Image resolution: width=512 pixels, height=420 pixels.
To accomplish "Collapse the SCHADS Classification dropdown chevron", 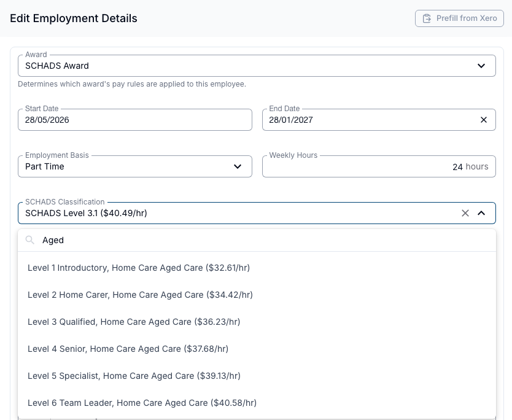I will click(x=481, y=213).
